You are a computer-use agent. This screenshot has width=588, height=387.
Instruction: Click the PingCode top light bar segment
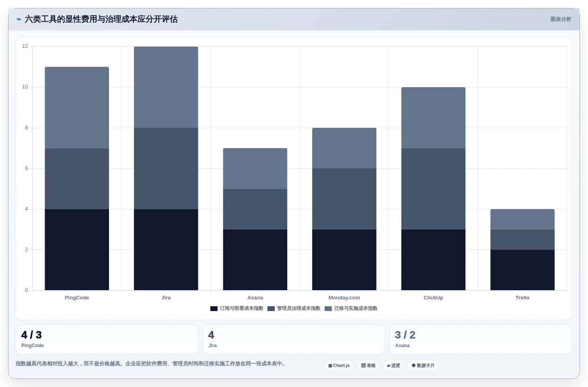[x=77, y=108]
